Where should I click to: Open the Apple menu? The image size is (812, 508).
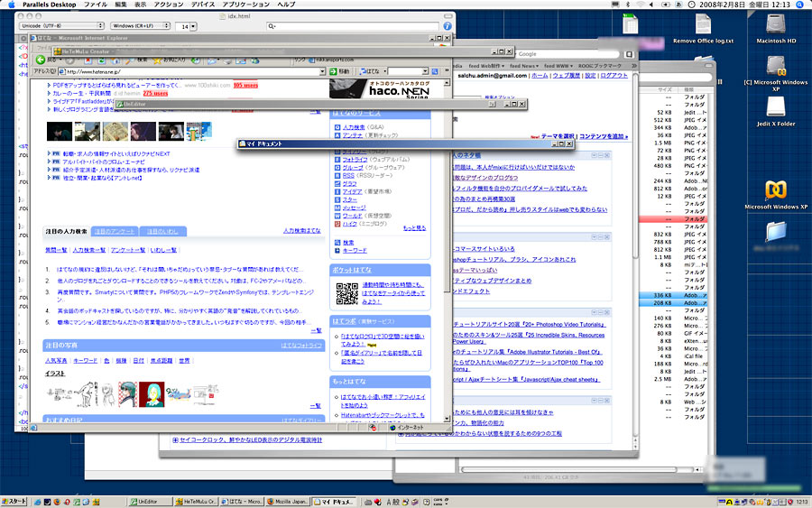click(x=11, y=5)
